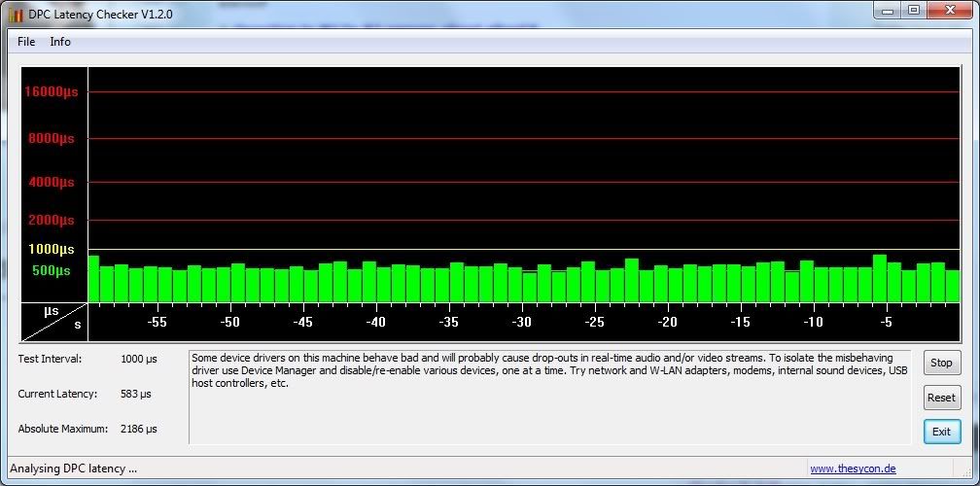Click the Stop button

[x=941, y=363]
